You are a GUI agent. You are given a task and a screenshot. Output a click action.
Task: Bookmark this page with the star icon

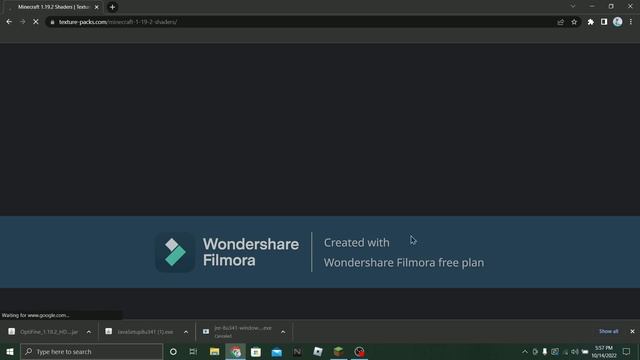click(574, 22)
